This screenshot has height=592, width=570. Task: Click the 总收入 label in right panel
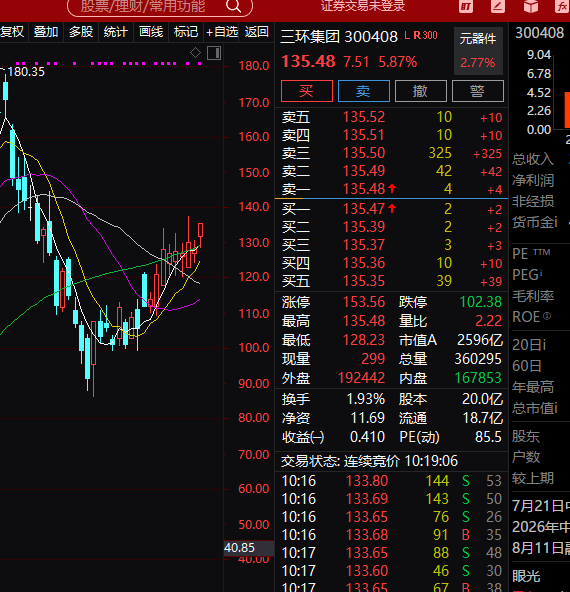(533, 159)
